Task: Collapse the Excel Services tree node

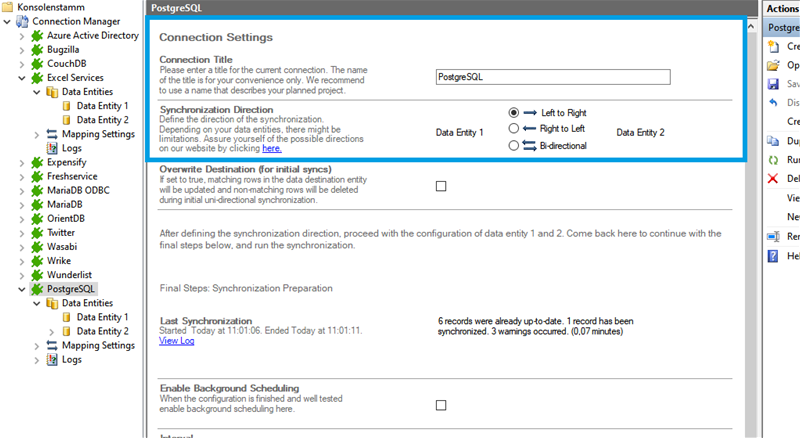Action: point(23,78)
